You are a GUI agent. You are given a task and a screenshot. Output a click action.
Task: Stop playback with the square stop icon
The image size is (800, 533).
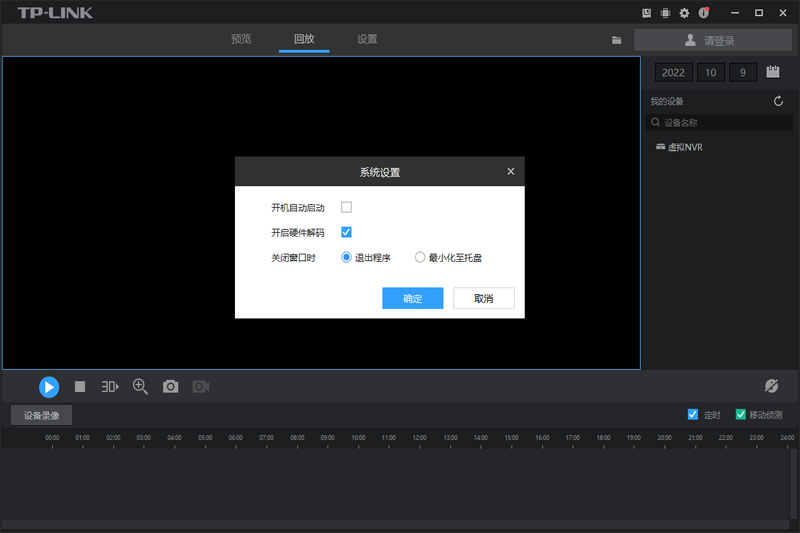[80, 386]
